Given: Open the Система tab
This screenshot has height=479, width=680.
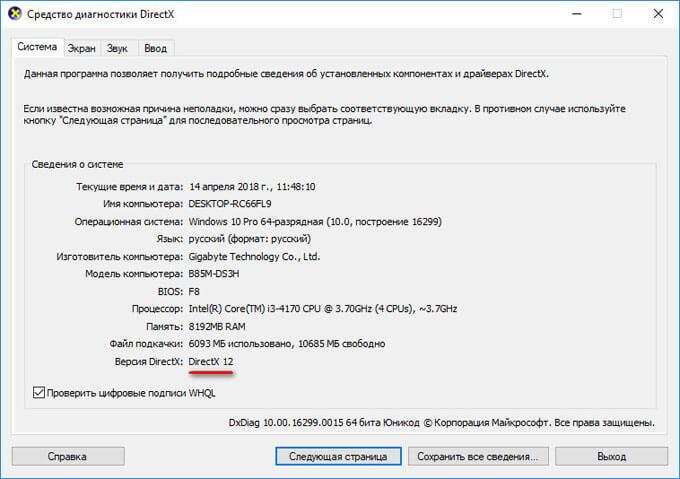Looking at the screenshot, I should click(37, 47).
